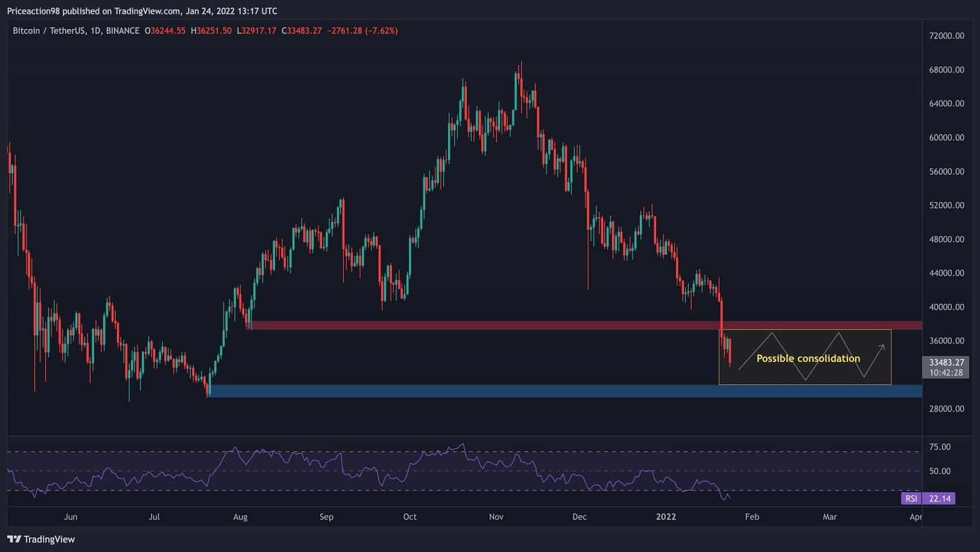Click the high value H36251.50
Screen dimensions: 980x552
click(211, 31)
